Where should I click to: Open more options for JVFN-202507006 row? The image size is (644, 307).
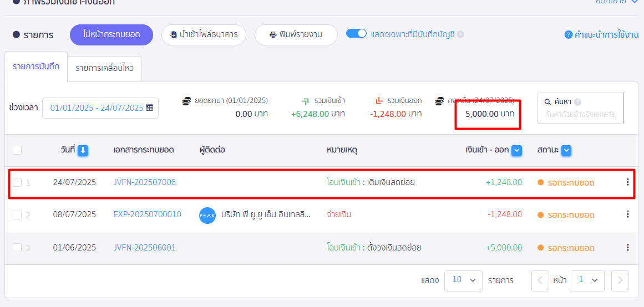627,182
